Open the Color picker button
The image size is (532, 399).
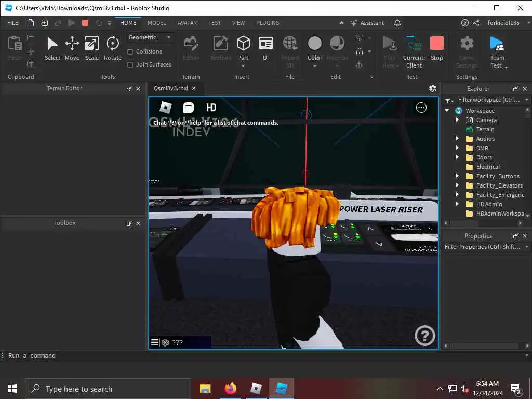(314, 48)
